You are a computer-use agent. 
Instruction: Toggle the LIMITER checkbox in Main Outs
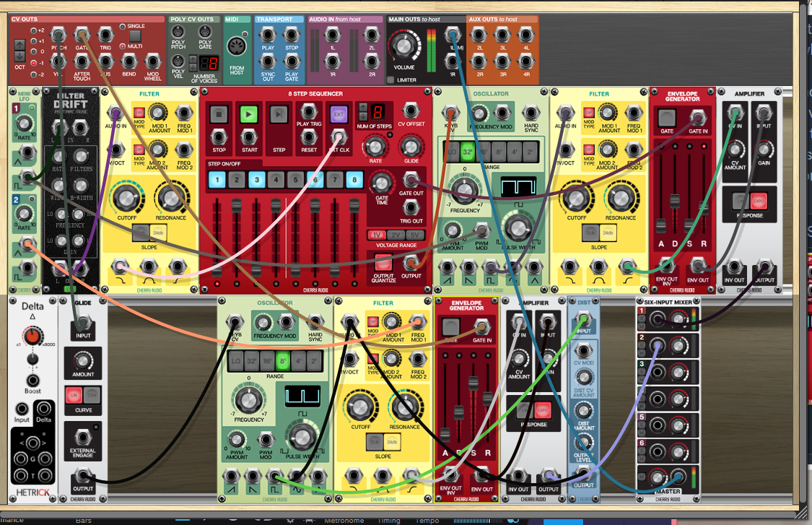tap(390, 80)
